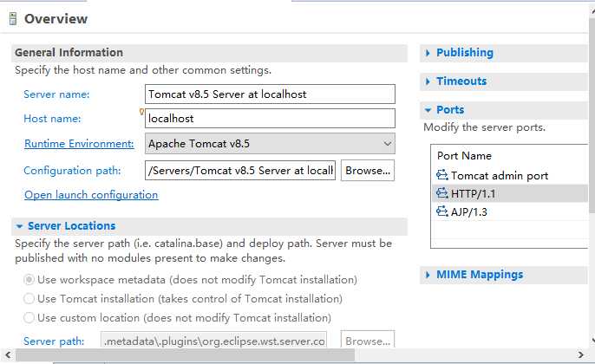Expand the Timeouts section
Image resolution: width=595 pixels, height=364 pixels.
[x=428, y=81]
